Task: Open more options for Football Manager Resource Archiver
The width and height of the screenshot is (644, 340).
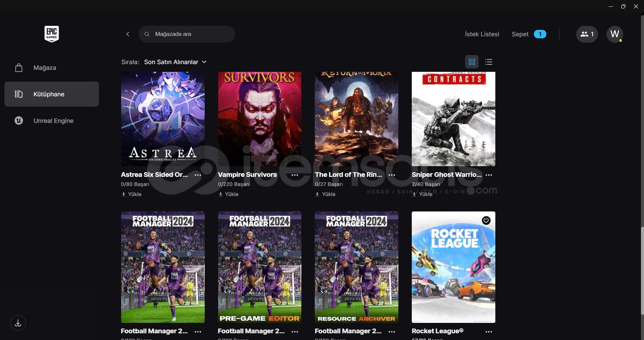Action: coord(392,332)
